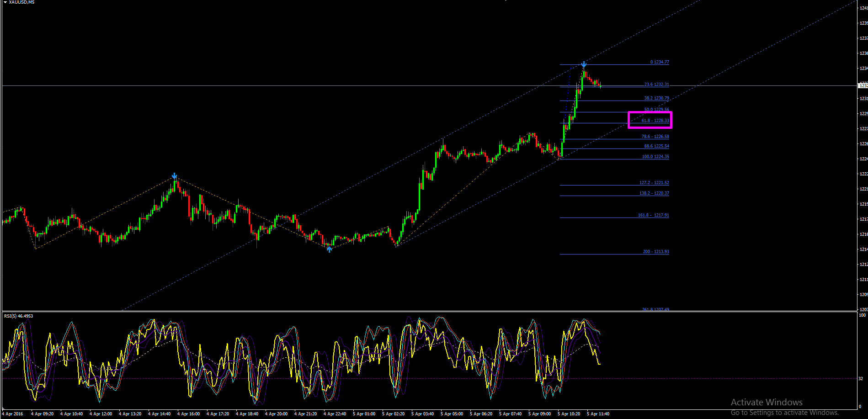Viewport: 868px width, 419px height.
Task: Click the Fibonacci label 161.8 - 1217.91
Action: pos(654,215)
